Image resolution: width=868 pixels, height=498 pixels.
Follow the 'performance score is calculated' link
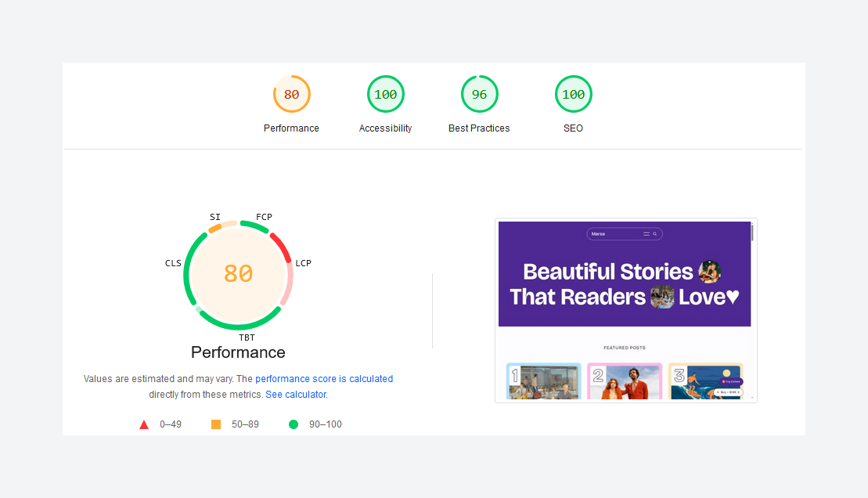tap(324, 379)
